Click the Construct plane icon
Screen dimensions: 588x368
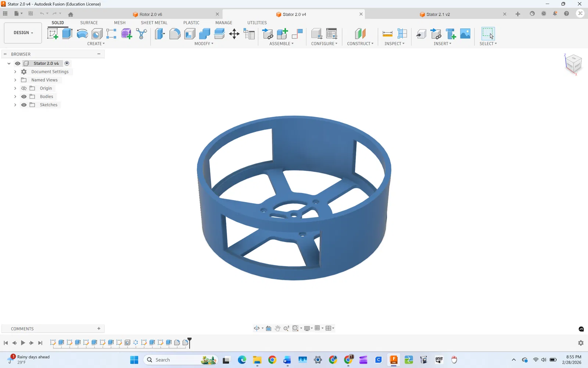pos(360,34)
